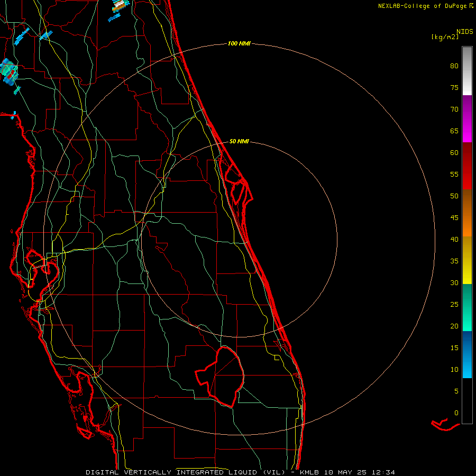Click the 35 scale value

click(x=454, y=261)
